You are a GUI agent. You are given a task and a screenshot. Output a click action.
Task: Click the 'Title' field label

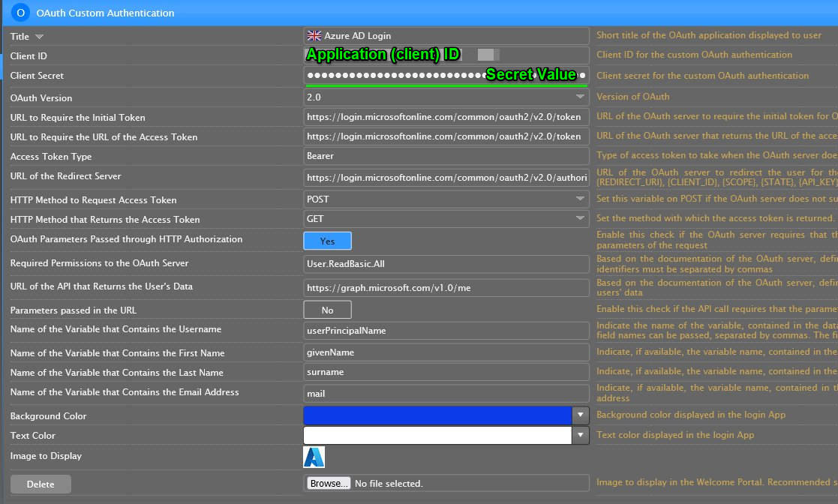pyautogui.click(x=20, y=37)
